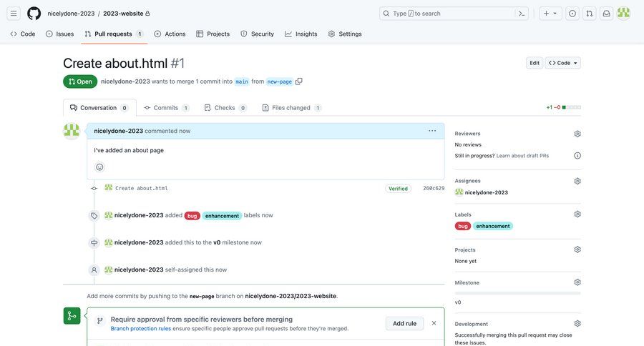Dismiss the branch protection suggestion
The width and height of the screenshot is (644, 346).
(x=434, y=323)
